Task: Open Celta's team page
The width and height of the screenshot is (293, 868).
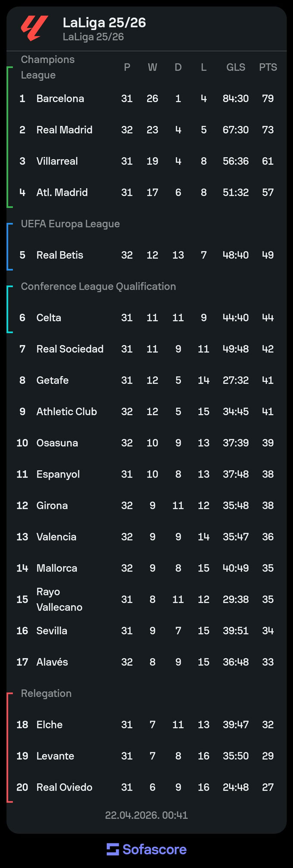Action: pos(49,318)
